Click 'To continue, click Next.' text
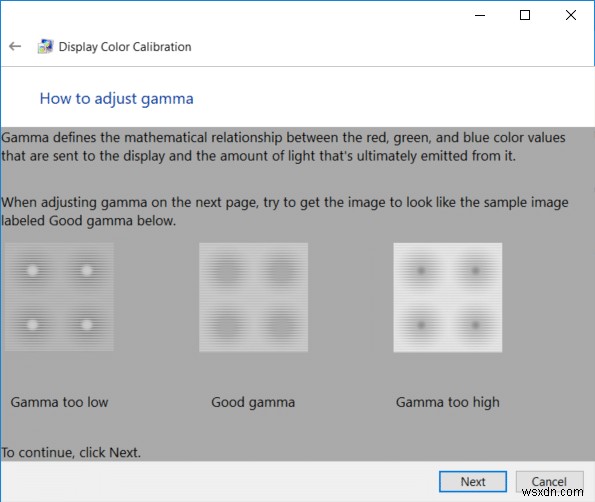The height and width of the screenshot is (502, 595). [x=71, y=452]
